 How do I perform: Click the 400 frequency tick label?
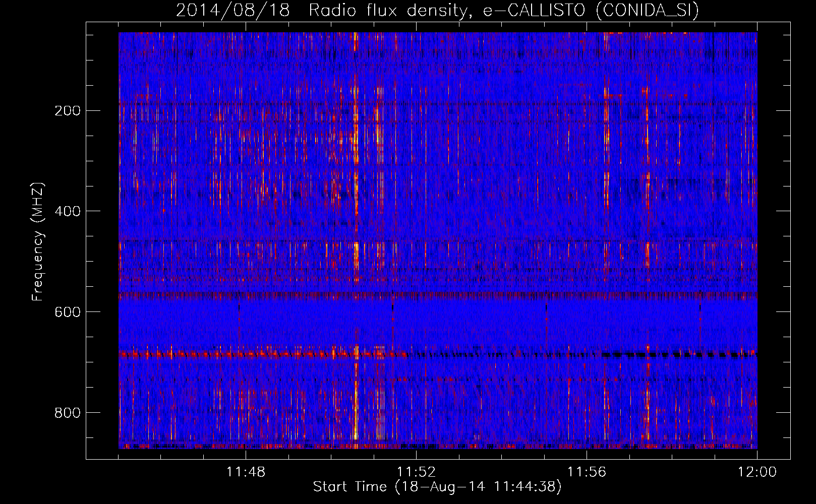[x=68, y=211]
